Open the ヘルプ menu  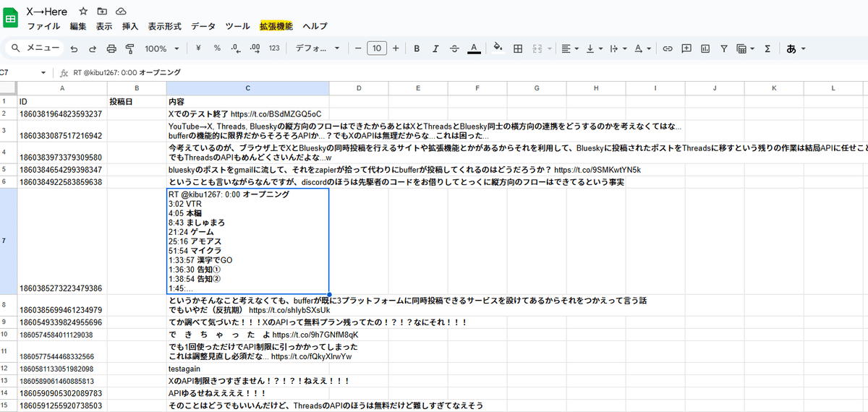pos(315,26)
